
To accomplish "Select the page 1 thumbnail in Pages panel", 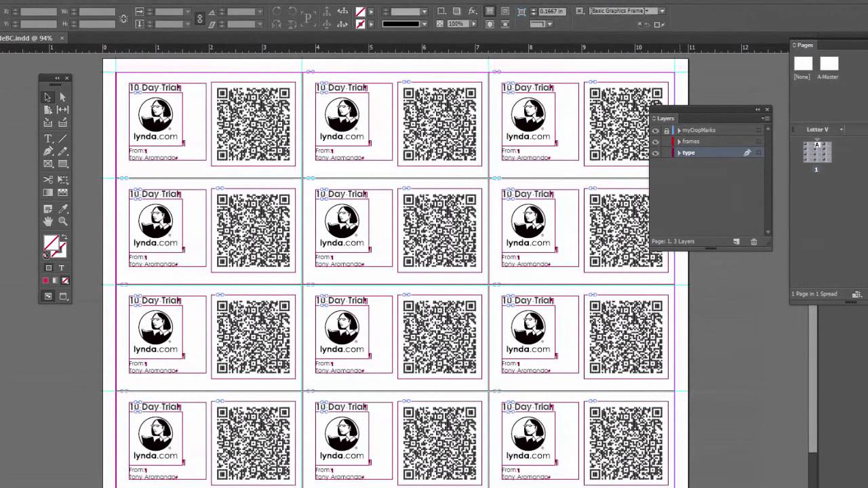I will (816, 152).
